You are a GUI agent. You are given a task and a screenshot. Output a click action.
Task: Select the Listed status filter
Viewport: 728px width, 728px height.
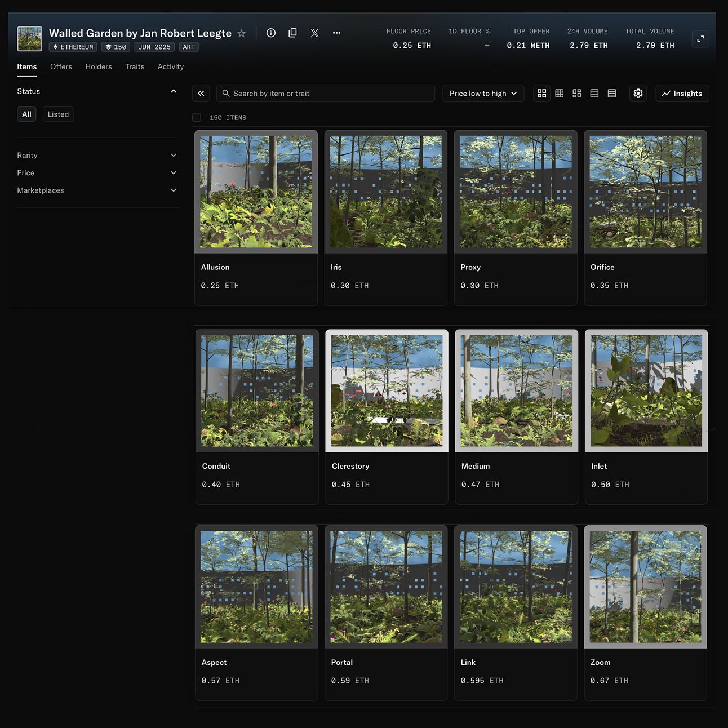tap(58, 114)
